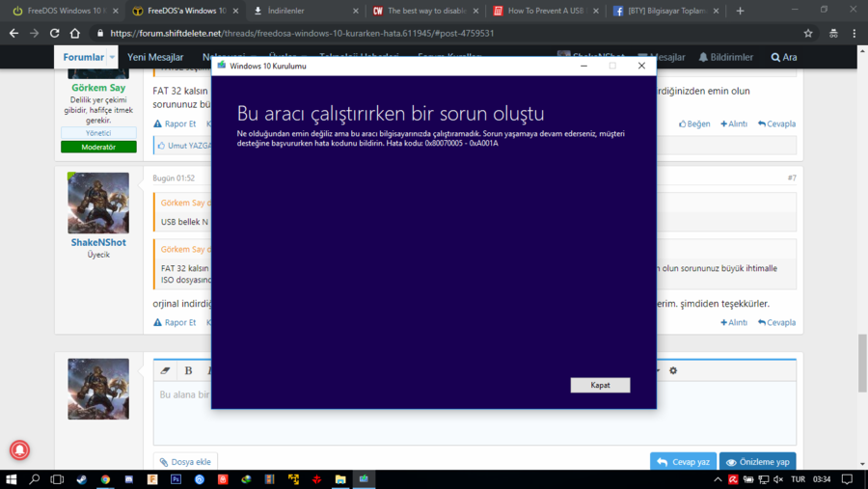Open the Chrome three-dot menu
The image size is (868, 489).
pos(854,33)
